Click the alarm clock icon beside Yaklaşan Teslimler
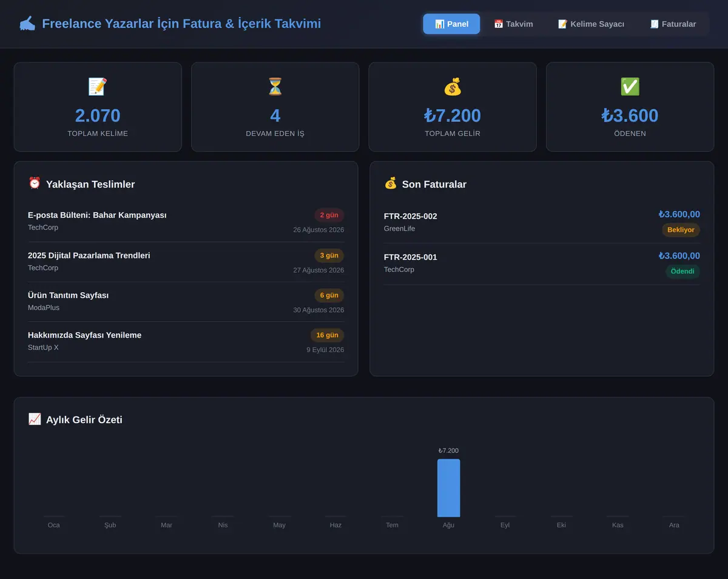 point(35,183)
